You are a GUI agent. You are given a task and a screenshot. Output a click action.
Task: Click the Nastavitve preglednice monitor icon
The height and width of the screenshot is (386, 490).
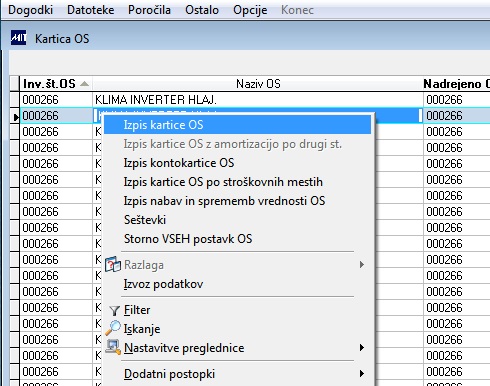113,347
